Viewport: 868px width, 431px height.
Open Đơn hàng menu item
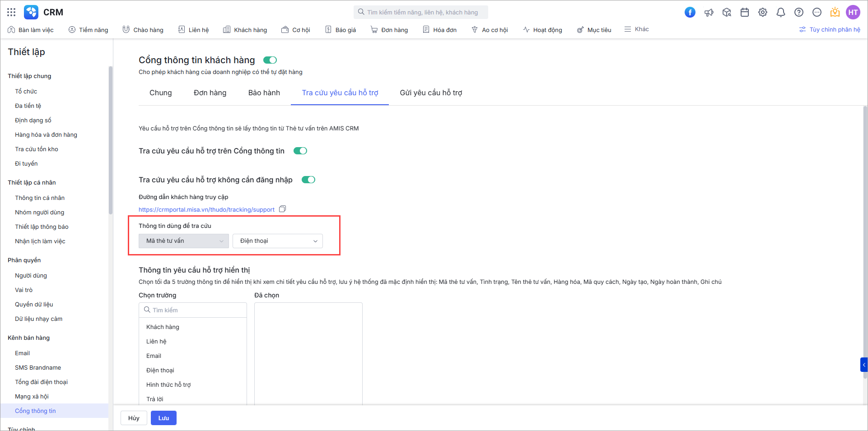tap(389, 30)
